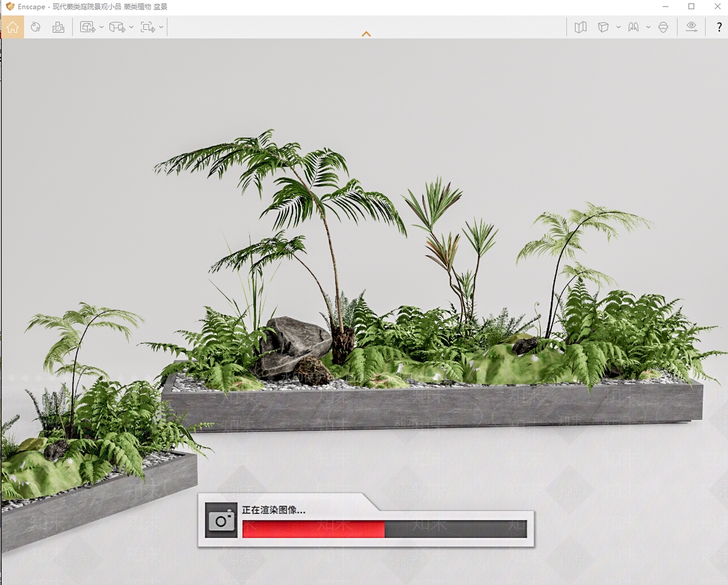
Task: Click the window title text 现代蕨类庭院景观小品
Action: click(87, 7)
